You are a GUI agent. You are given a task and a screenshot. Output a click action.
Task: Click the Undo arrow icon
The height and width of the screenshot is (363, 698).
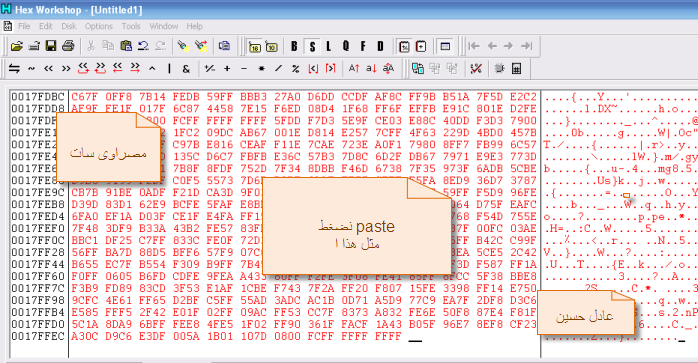[143, 46]
